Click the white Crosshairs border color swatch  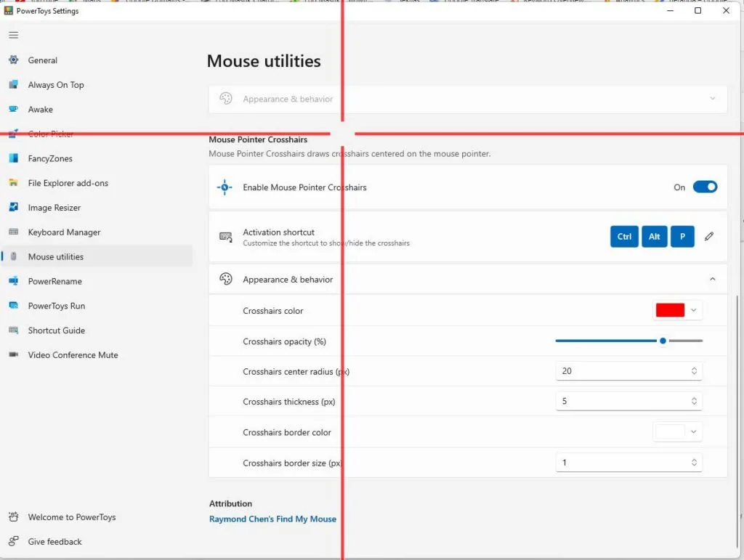click(670, 432)
